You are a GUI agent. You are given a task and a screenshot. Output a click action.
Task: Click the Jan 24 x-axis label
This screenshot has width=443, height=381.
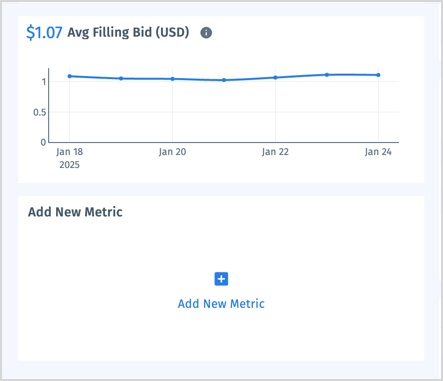click(x=378, y=152)
